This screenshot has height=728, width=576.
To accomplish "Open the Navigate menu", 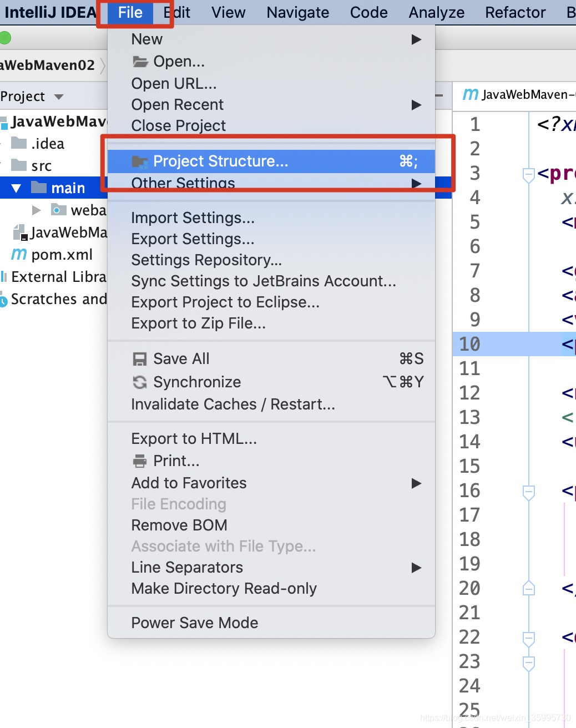I will tap(297, 12).
